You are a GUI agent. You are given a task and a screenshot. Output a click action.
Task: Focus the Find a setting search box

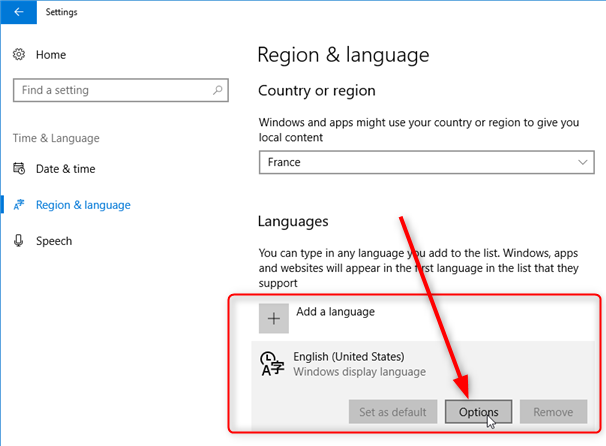pos(121,90)
